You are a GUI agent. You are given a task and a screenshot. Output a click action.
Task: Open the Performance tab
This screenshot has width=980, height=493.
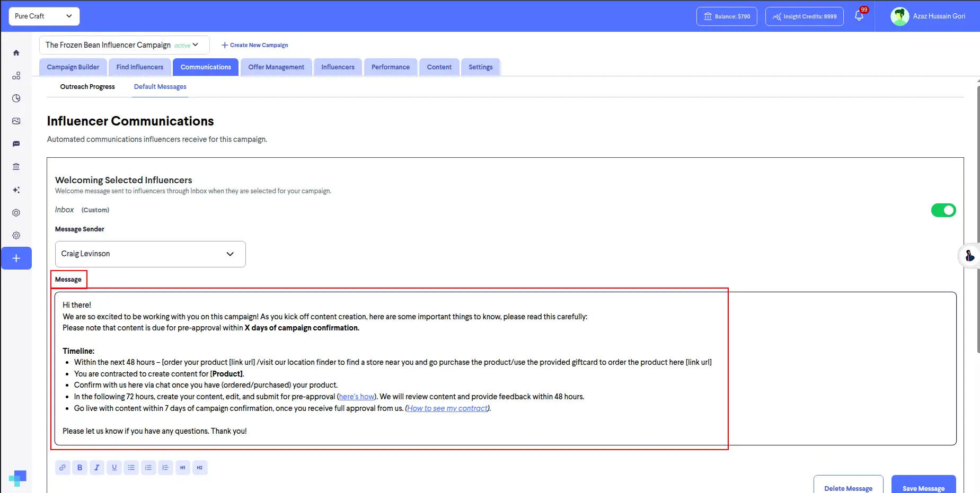pos(391,67)
